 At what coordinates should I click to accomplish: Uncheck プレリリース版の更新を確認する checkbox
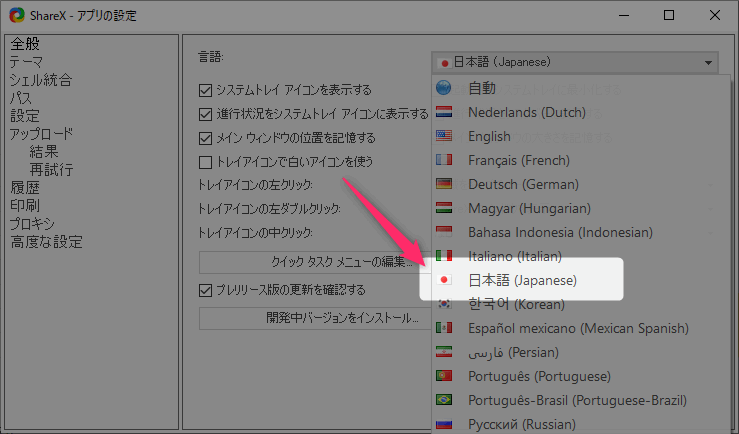(x=205, y=290)
